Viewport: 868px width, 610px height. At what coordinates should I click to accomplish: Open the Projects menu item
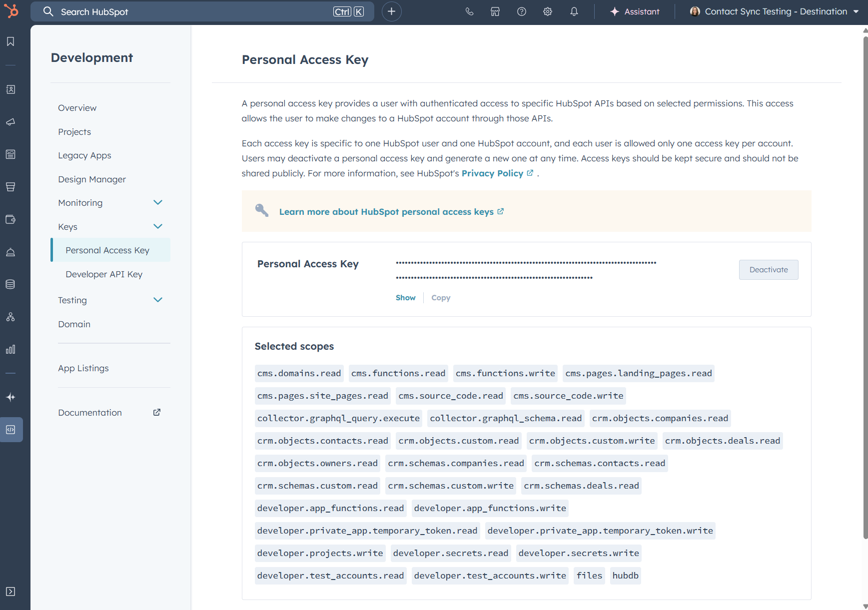pyautogui.click(x=74, y=131)
